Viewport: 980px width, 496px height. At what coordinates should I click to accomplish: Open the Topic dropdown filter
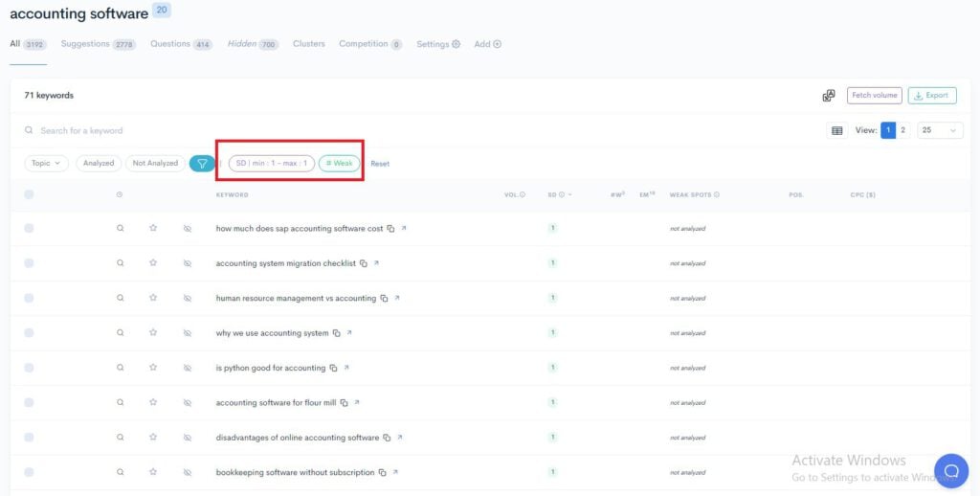point(46,163)
